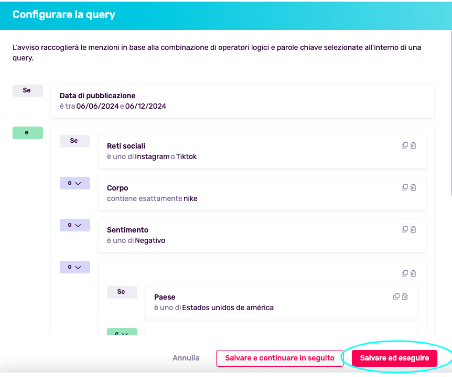The image size is (452, 377).
Task: Click the Salvare ed eseguire button
Action: (394, 358)
